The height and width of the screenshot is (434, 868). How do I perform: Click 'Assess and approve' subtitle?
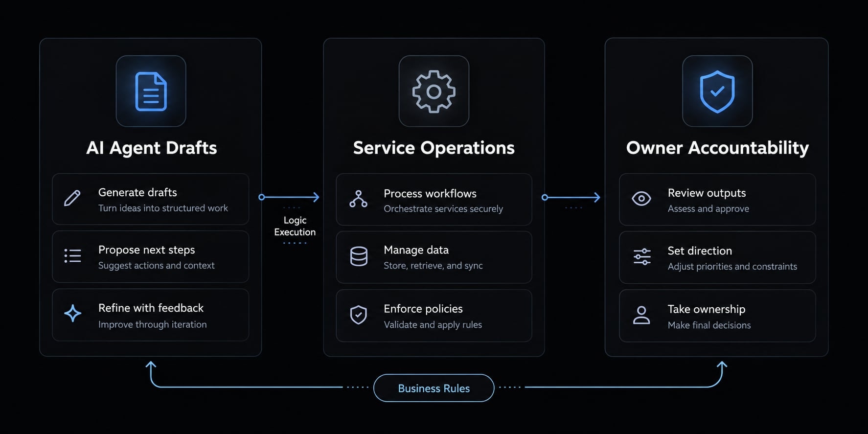pos(708,209)
